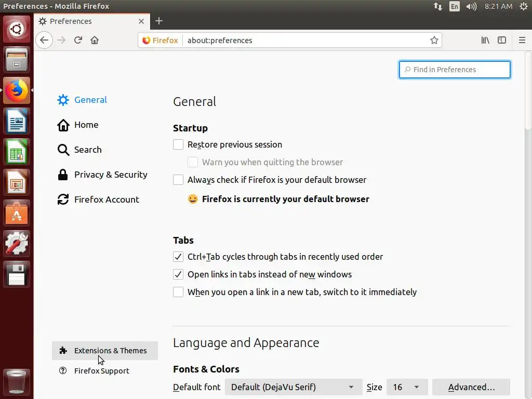This screenshot has height=399, width=532.
Task: Go back using the back arrow button
Action: pyautogui.click(x=44, y=40)
